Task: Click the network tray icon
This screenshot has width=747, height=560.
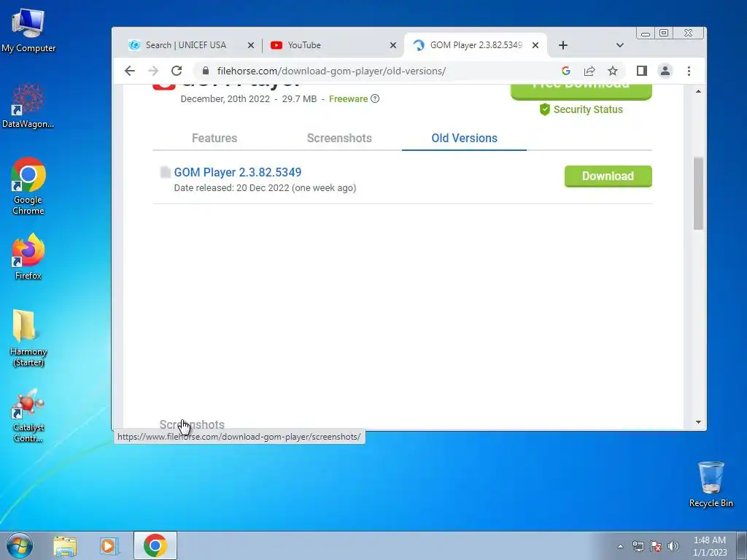Action: [638, 546]
